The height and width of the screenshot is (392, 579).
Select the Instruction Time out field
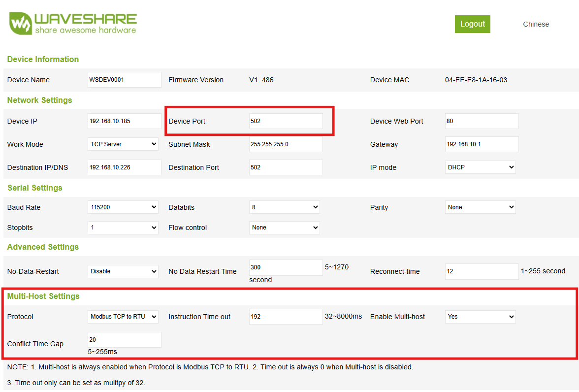(286, 317)
